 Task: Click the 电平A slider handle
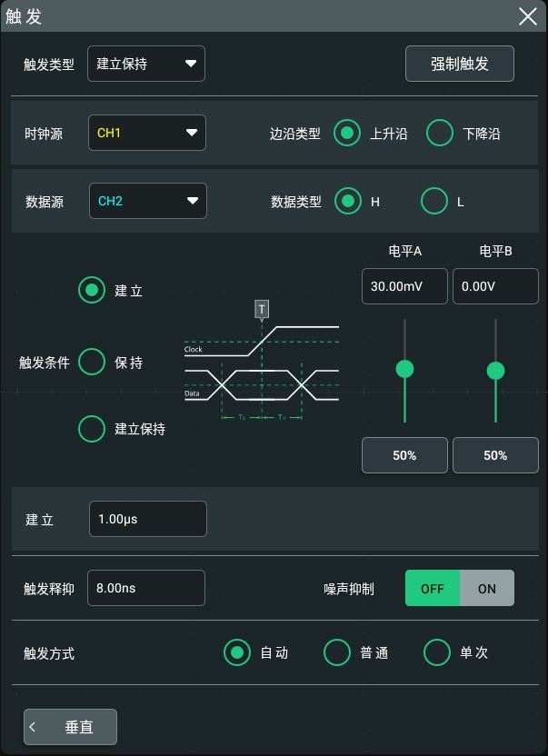click(x=404, y=369)
